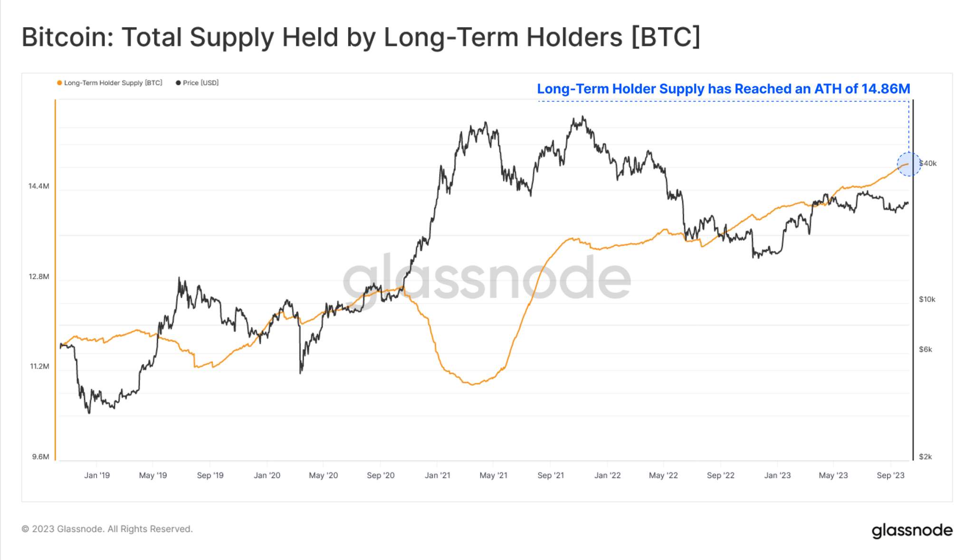Click the 9.6M left axis label

[x=40, y=457]
